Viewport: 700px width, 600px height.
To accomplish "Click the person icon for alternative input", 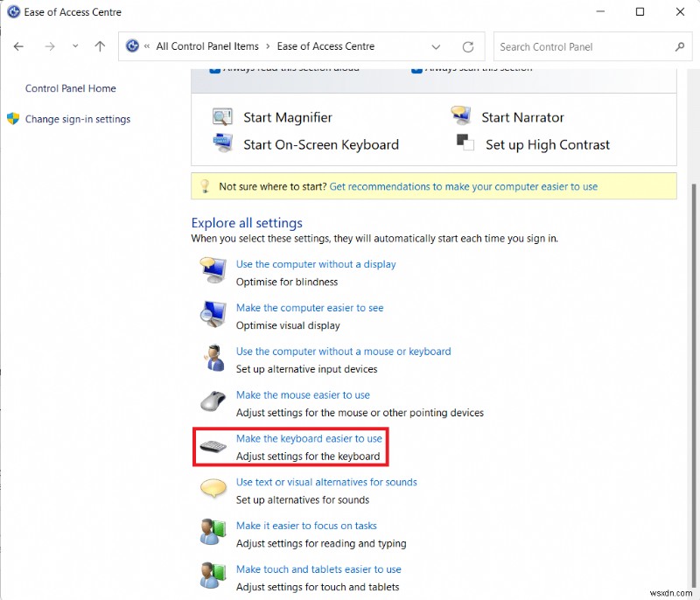I will click(213, 358).
